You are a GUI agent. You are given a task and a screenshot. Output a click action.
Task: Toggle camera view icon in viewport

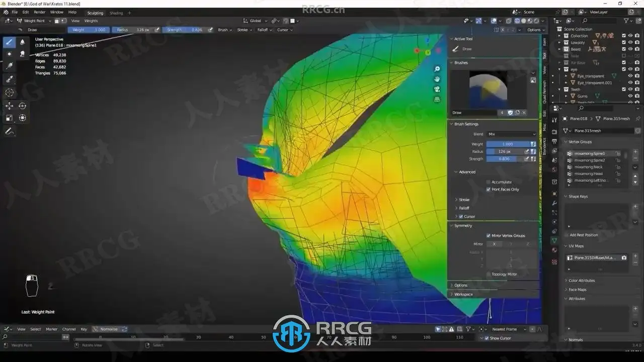[x=437, y=89]
